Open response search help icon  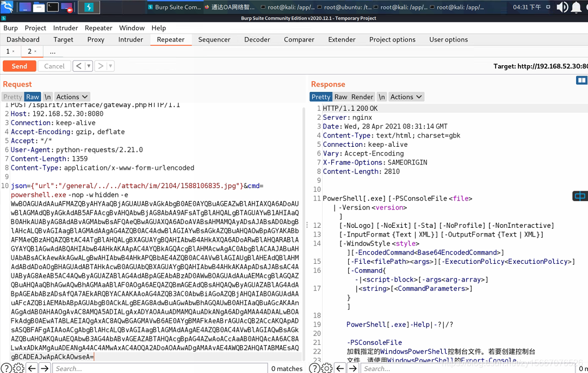(314, 368)
